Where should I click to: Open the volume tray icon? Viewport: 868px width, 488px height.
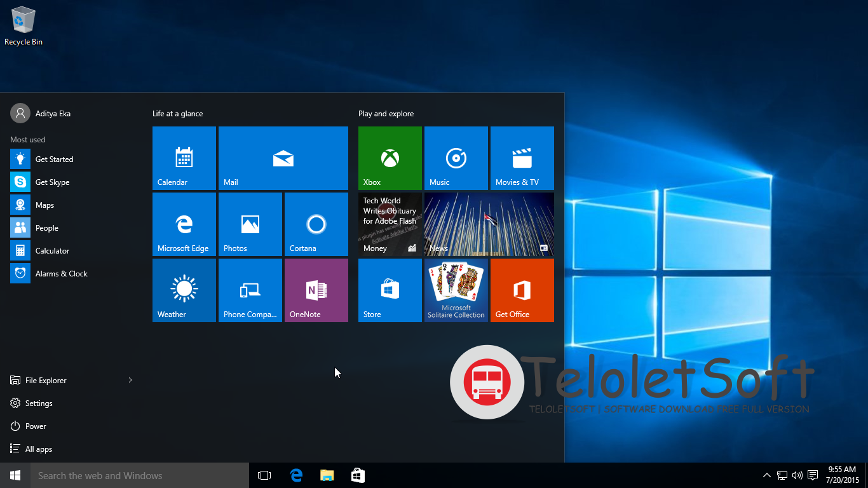[797, 475]
